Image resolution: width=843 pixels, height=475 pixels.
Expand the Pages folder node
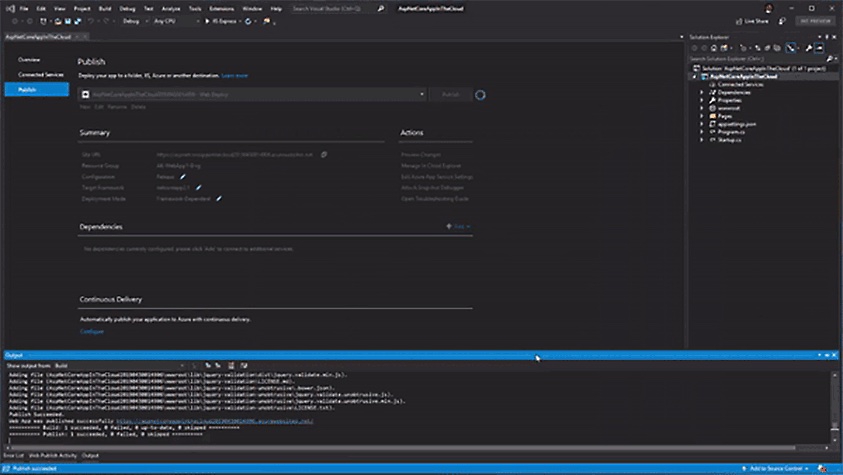pos(703,115)
